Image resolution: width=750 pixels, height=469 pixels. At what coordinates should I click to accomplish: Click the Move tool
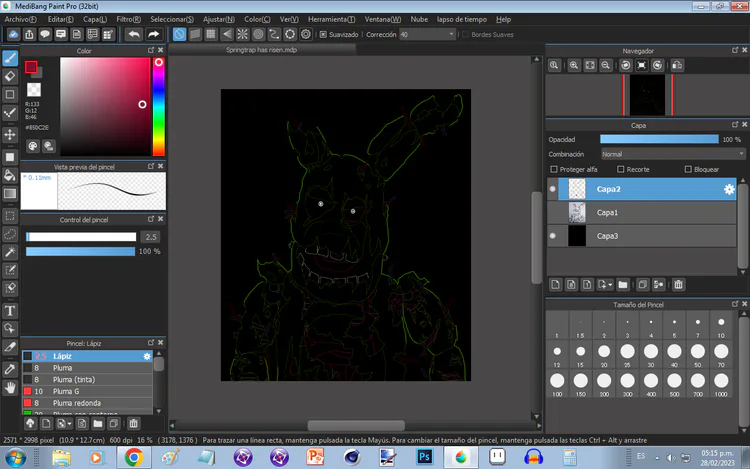(10, 134)
